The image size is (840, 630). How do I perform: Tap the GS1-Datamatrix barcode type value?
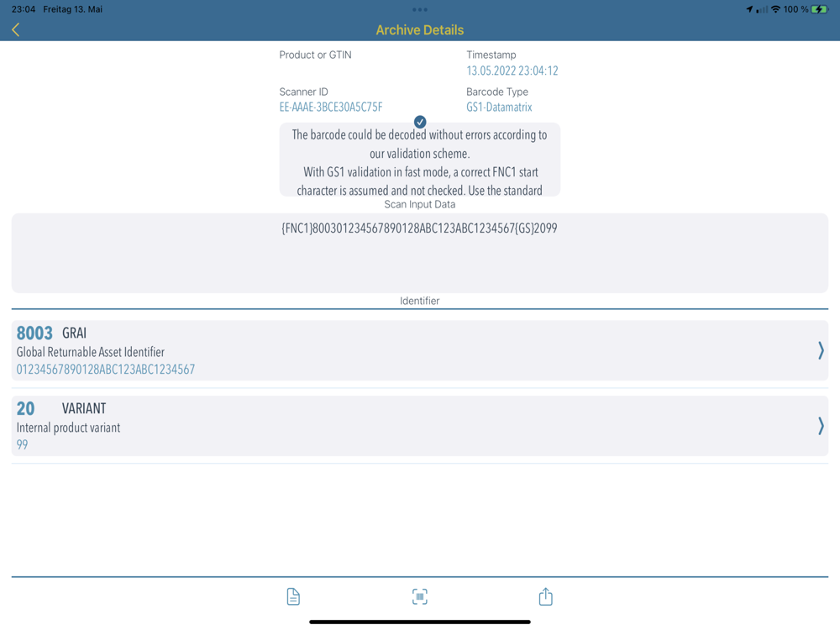(x=499, y=108)
